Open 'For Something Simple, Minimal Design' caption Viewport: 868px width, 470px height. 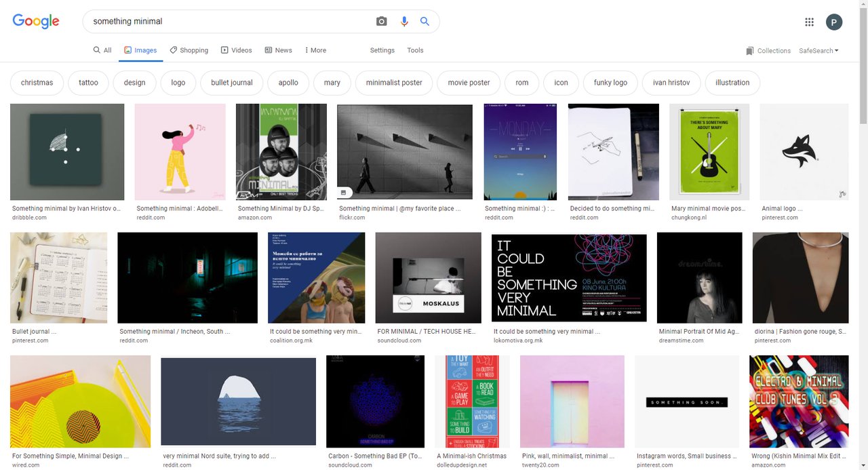point(71,456)
